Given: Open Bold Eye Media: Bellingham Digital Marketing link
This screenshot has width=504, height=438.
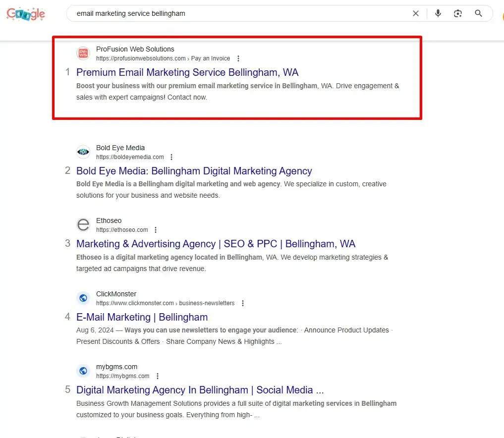Looking at the screenshot, I should click(194, 171).
